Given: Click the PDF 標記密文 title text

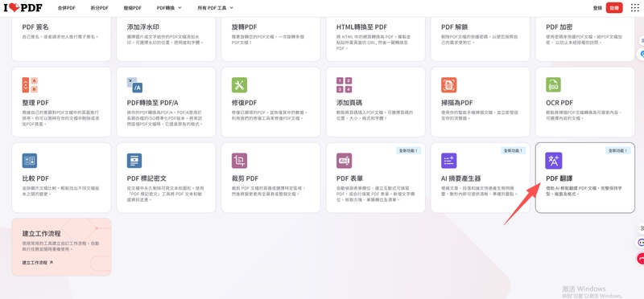Looking at the screenshot, I should 147,178.
